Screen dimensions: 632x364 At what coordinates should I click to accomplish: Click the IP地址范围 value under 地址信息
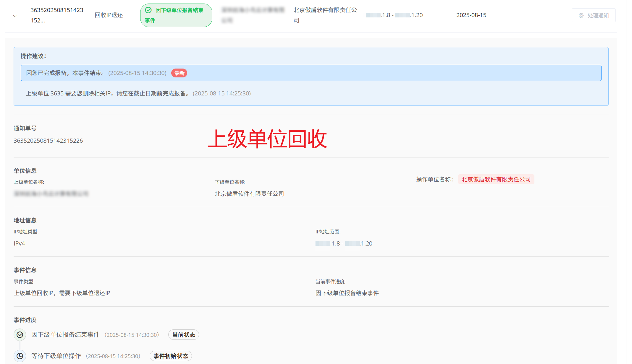point(344,243)
